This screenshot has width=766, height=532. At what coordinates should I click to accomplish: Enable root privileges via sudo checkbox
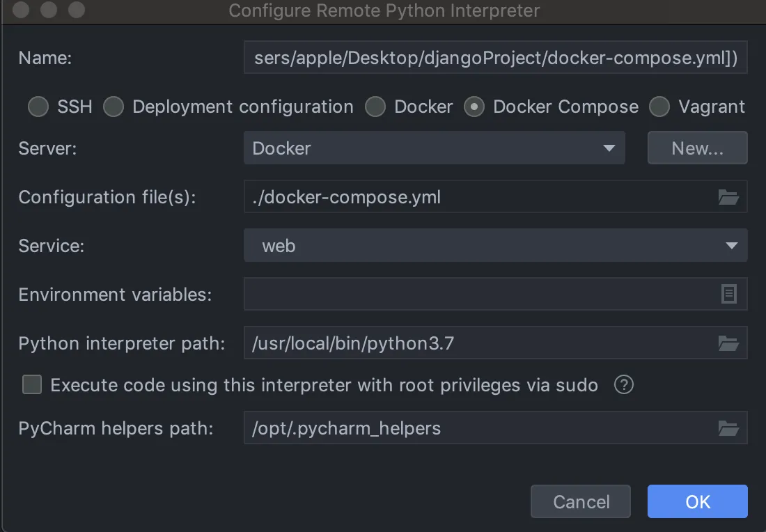pos(32,384)
